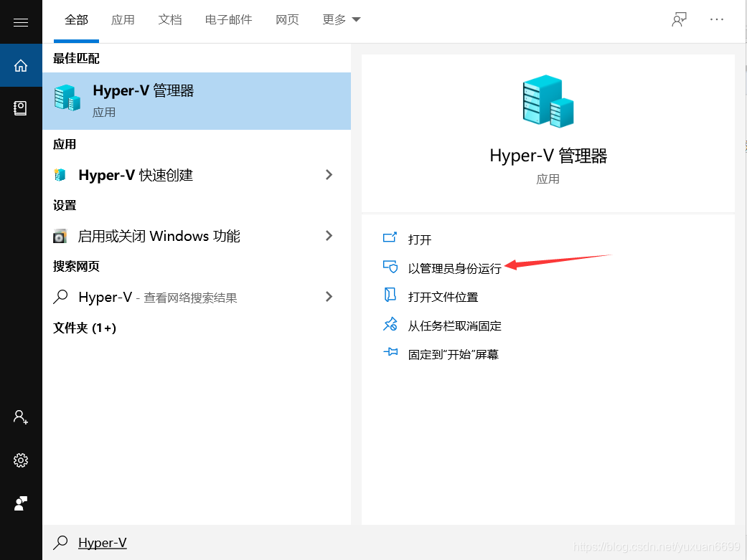Screen dimensions: 747x560
Task: Click the Hyper-V 管理器 title in the preview pane
Action: coord(548,156)
